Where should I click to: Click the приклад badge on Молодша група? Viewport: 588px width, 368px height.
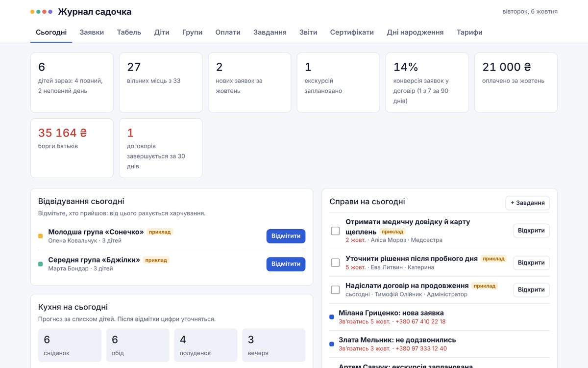160,232
